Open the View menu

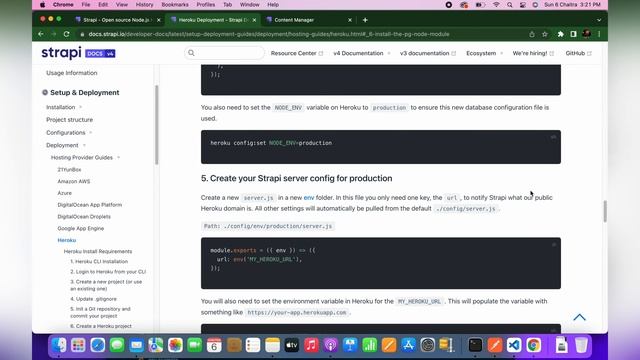pos(122,5)
